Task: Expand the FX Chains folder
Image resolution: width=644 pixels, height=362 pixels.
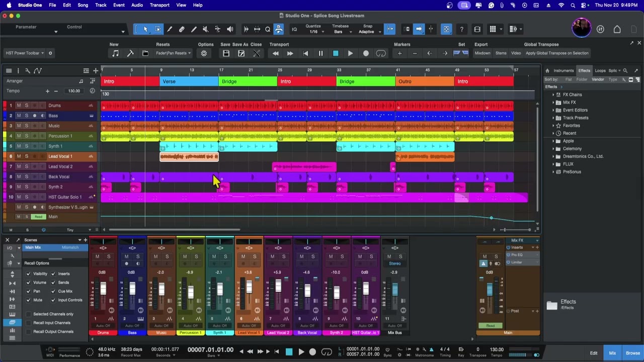Action: 553,95
